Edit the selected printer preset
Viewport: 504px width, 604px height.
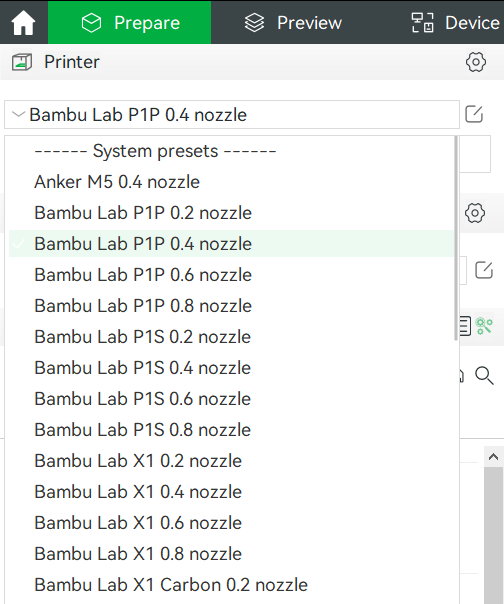(474, 114)
